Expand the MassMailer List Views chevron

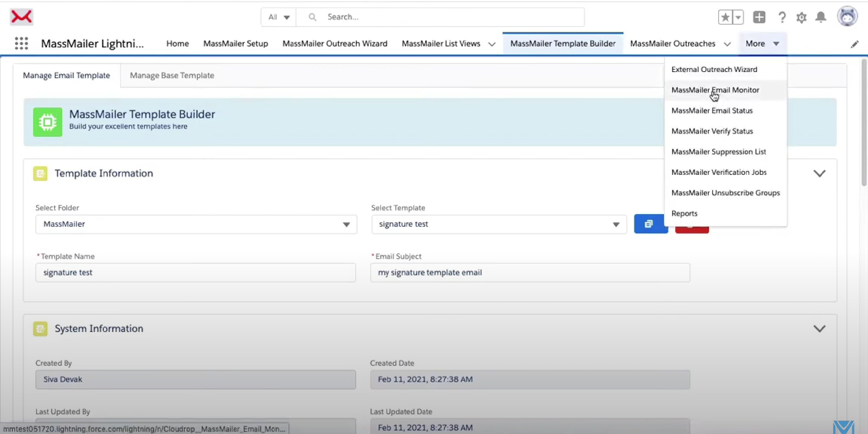[492, 44]
